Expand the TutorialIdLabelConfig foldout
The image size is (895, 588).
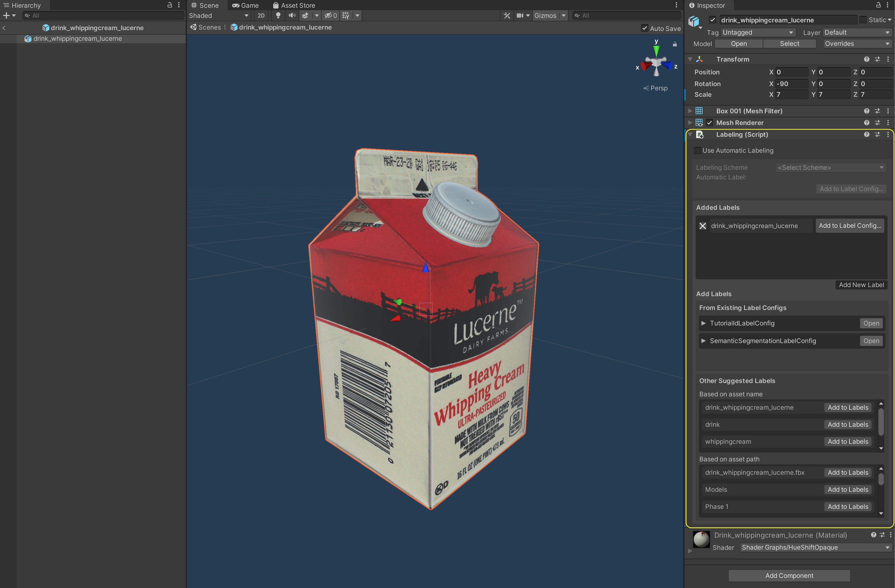703,323
